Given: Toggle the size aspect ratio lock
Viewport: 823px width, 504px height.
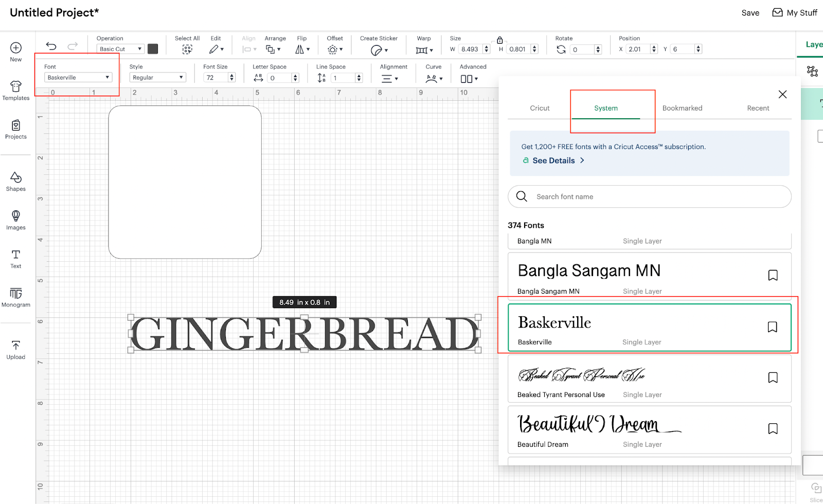Looking at the screenshot, I should click(x=499, y=40).
